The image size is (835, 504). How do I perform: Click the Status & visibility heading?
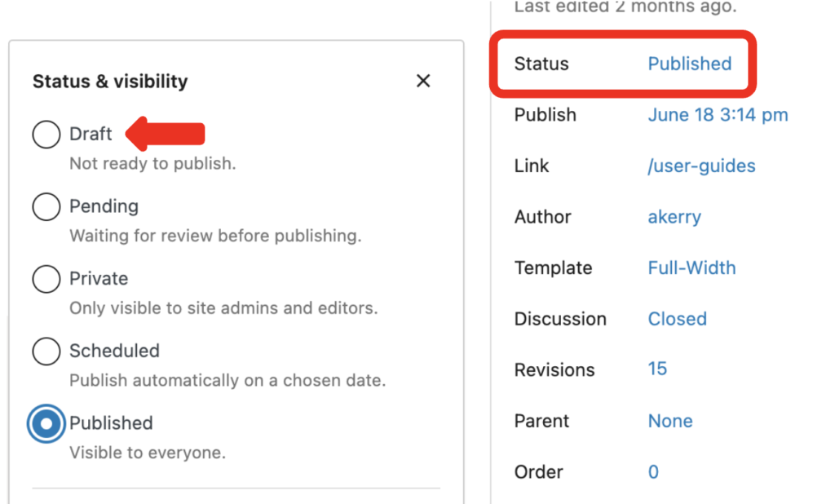tap(110, 82)
